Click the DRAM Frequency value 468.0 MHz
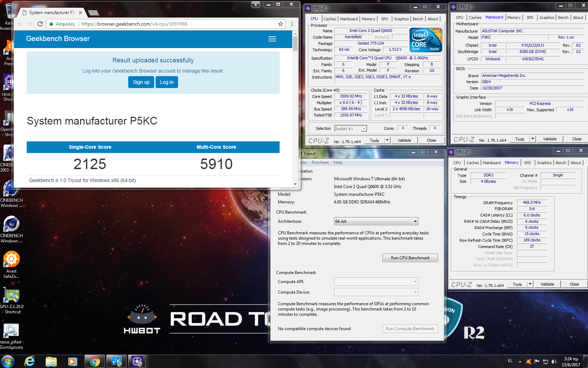 pos(532,202)
